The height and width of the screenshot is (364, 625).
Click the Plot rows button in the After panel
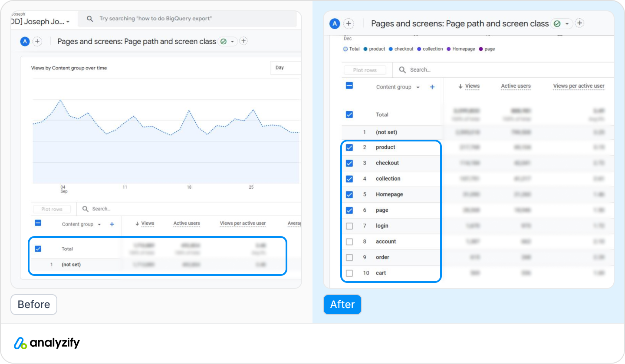pos(365,70)
